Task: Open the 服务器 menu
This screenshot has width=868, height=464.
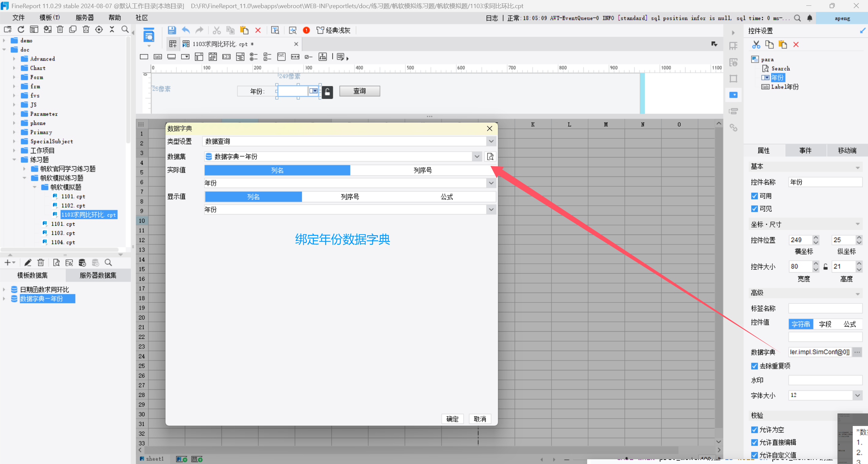Action: pos(84,18)
